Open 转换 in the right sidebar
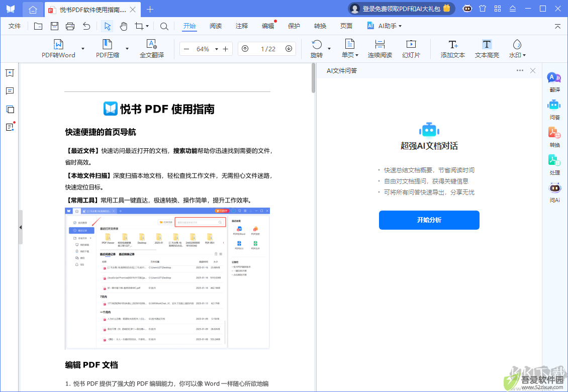Image resolution: width=568 pixels, height=392 pixels. (554, 137)
